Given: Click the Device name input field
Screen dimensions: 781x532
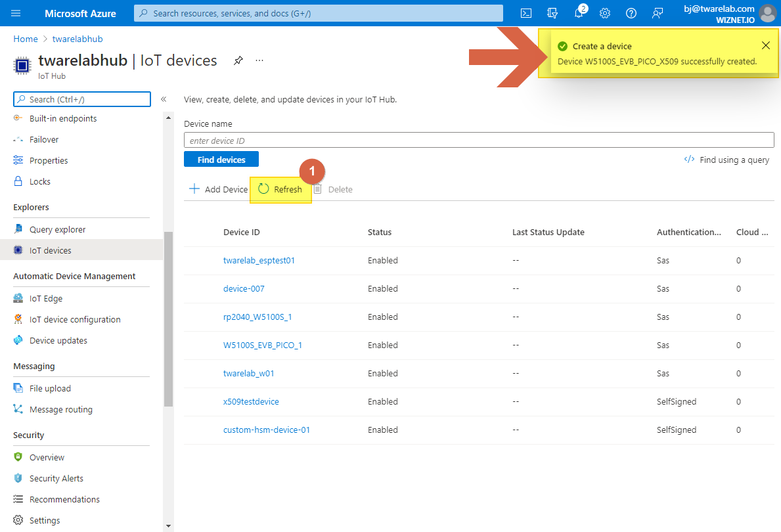Looking at the screenshot, I should [479, 140].
